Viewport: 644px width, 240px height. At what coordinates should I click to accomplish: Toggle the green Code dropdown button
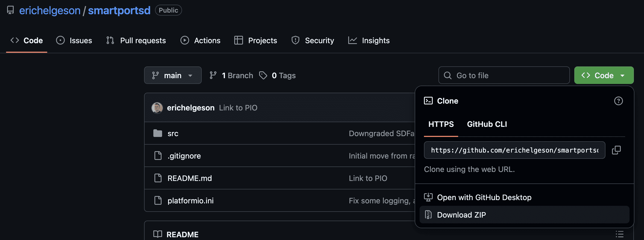click(x=604, y=75)
